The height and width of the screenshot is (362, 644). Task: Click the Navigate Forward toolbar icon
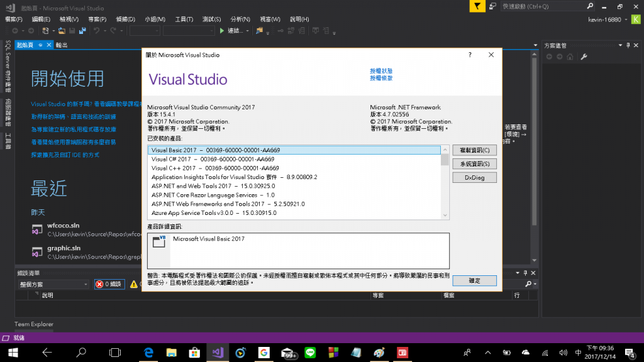tap(31, 31)
